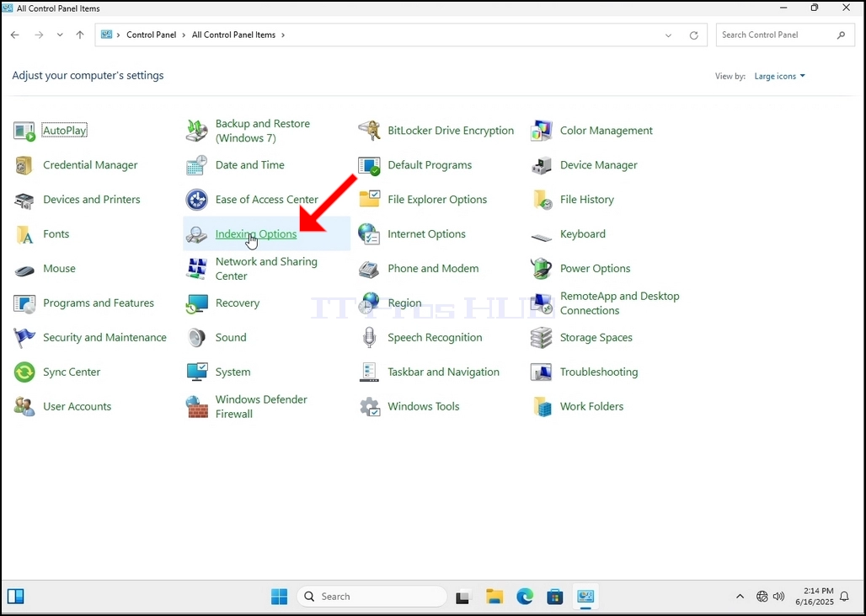Viewport: 866px width, 616px height.
Task: Click the Control Panel breadcrumb
Action: [152, 35]
